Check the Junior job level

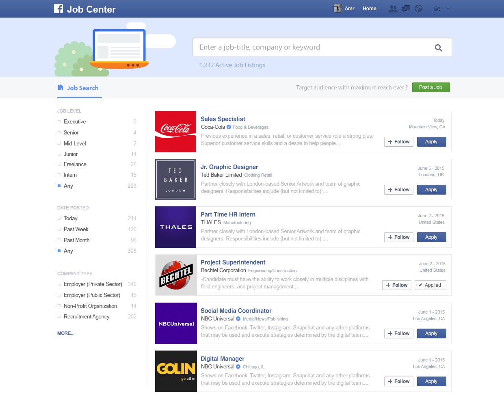pyautogui.click(x=59, y=154)
